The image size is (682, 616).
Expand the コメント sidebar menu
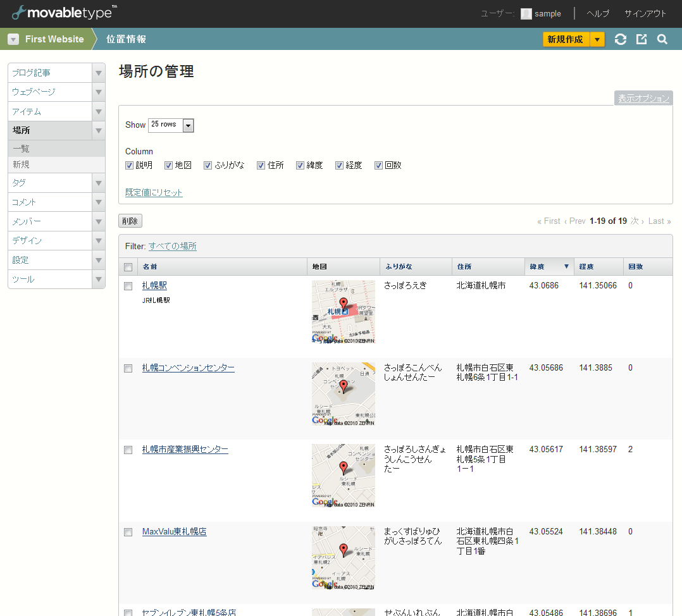(x=99, y=202)
